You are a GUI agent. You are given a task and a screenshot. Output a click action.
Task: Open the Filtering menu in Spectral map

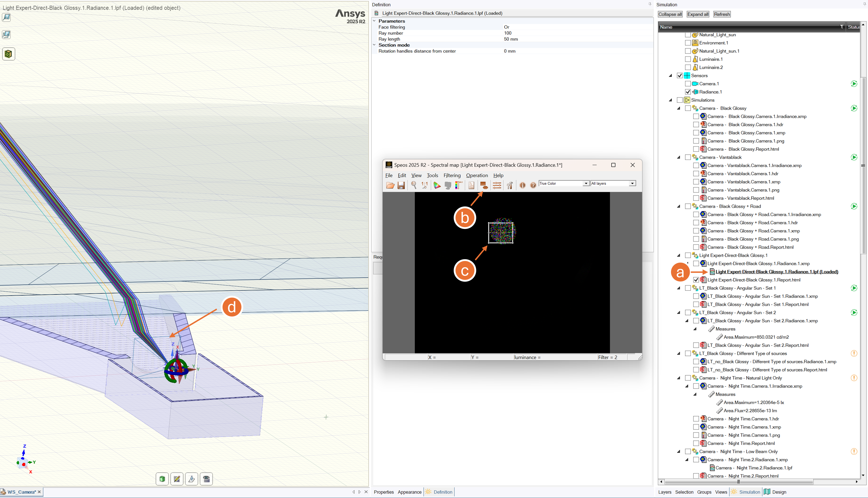point(452,175)
